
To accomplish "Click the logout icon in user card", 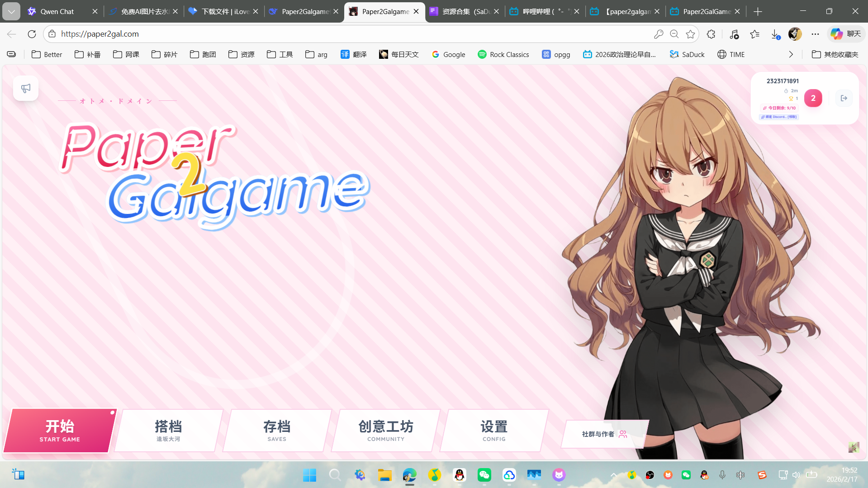I will [844, 98].
